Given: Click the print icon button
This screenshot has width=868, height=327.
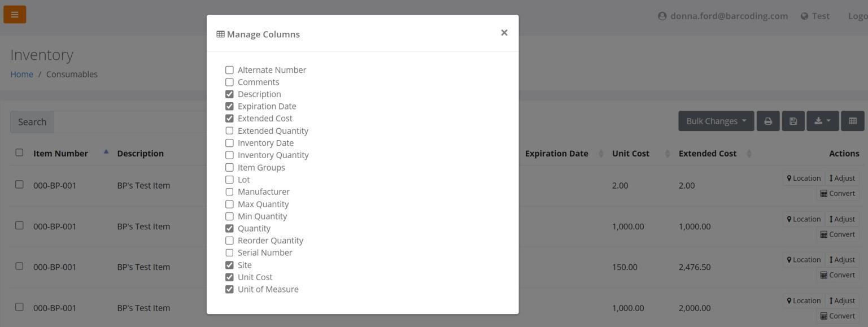Looking at the screenshot, I should tap(768, 121).
